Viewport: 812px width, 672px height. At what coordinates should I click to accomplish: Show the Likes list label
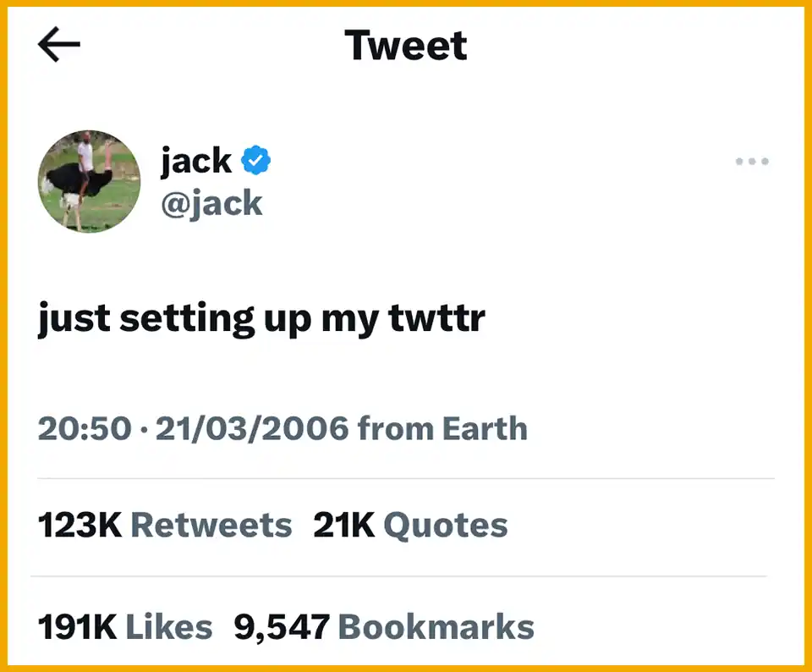(169, 627)
